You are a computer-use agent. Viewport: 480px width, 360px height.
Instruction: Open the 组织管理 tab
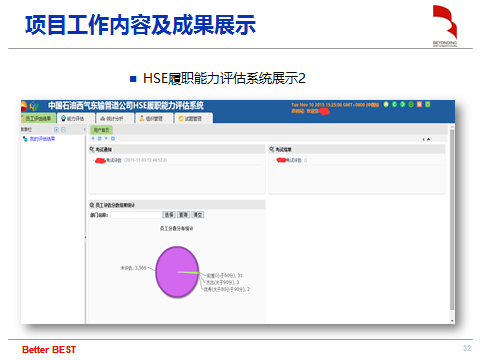click(154, 118)
